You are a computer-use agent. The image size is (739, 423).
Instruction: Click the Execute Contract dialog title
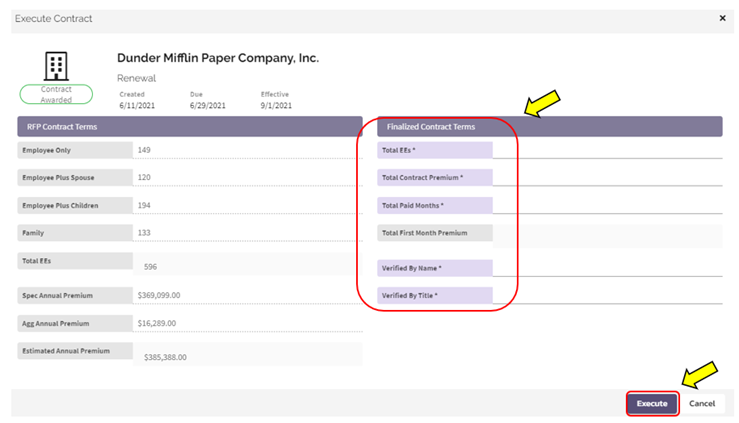point(53,18)
